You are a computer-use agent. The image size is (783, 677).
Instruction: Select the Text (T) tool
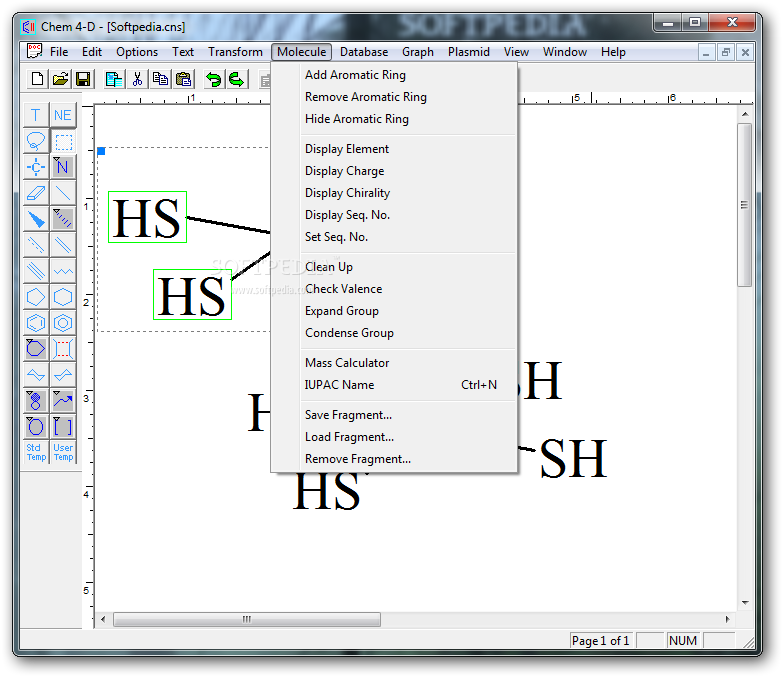(36, 115)
